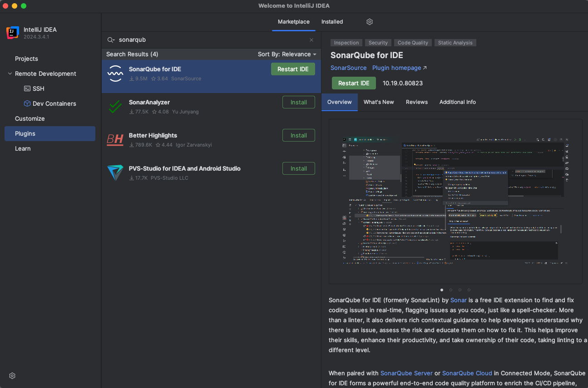Screen dimensions: 588x388
Task: Collapse the Remote Development tree section
Action: [x=10, y=74]
